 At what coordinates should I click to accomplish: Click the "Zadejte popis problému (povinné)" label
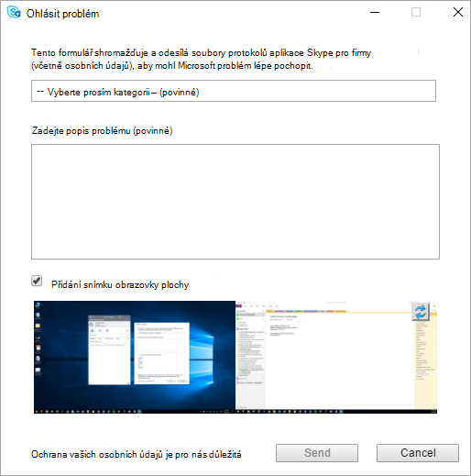(102, 131)
